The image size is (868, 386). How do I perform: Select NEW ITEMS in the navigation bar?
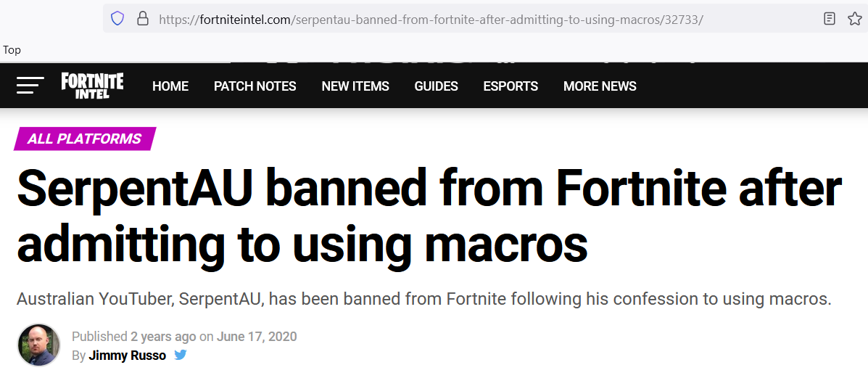(x=355, y=86)
